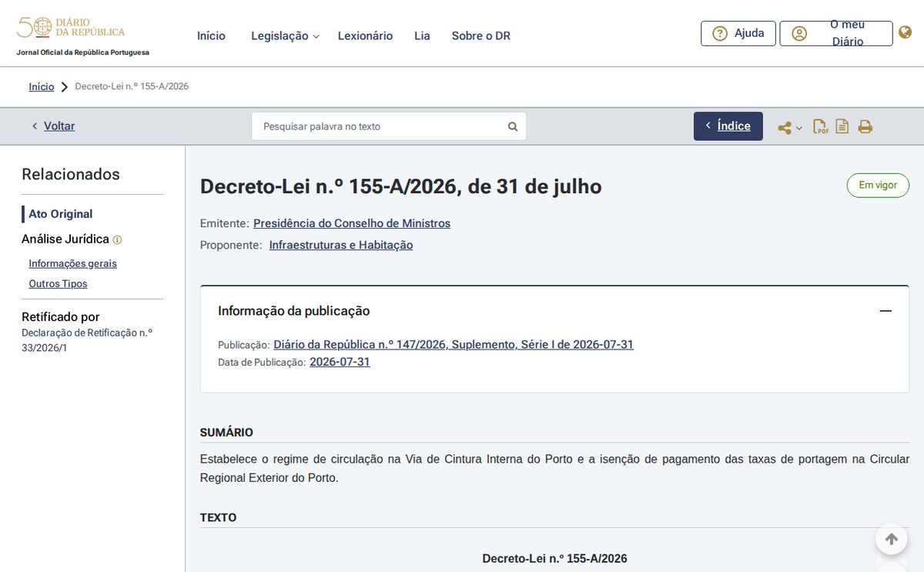Screen dimensions: 924x572
Task: Click the share icon in the toolbar
Action: [x=784, y=128]
